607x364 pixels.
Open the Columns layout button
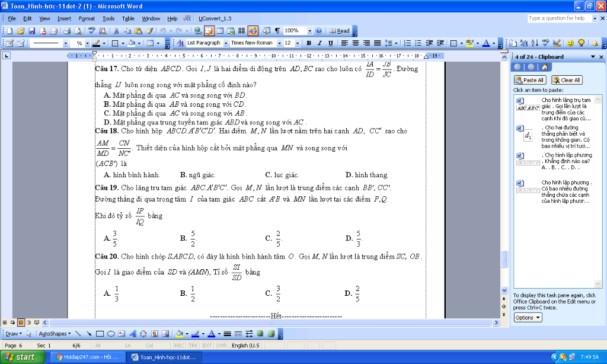tap(242, 31)
